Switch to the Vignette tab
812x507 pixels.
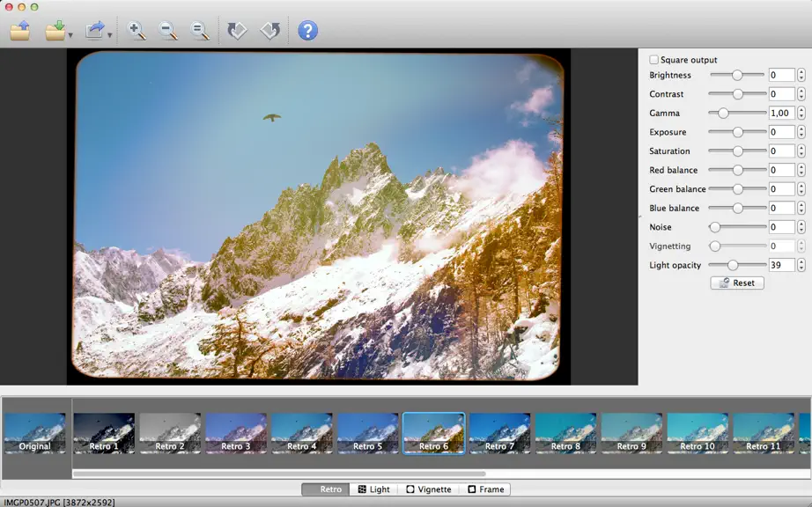429,489
